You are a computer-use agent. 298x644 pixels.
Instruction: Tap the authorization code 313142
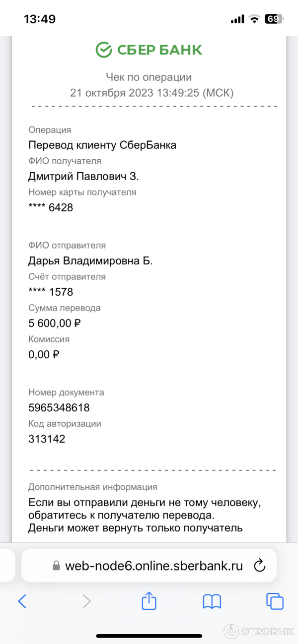pos(47,439)
